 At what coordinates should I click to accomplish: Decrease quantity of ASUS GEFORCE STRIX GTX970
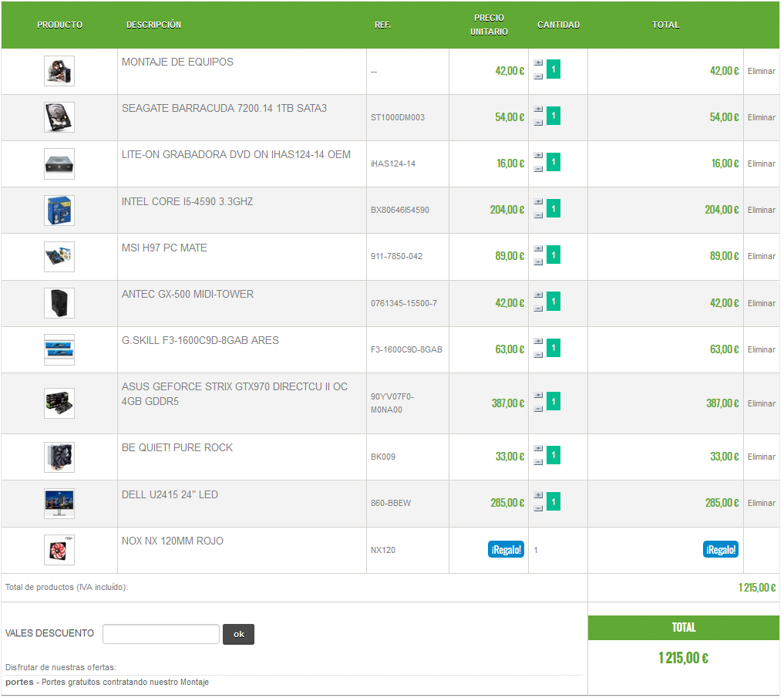tap(540, 410)
